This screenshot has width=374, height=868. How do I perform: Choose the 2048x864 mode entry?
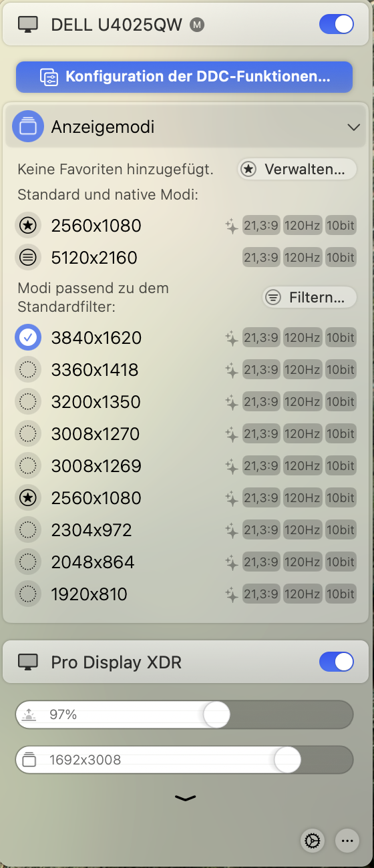coord(186,562)
